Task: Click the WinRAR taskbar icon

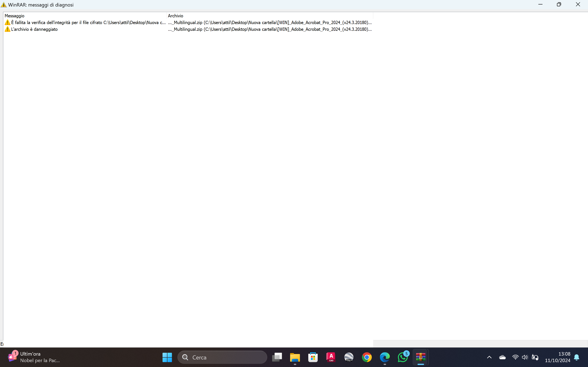Action: (x=421, y=357)
